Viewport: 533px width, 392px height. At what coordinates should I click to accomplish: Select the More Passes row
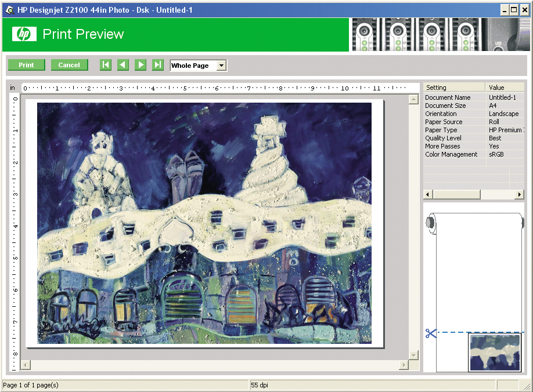[474, 146]
